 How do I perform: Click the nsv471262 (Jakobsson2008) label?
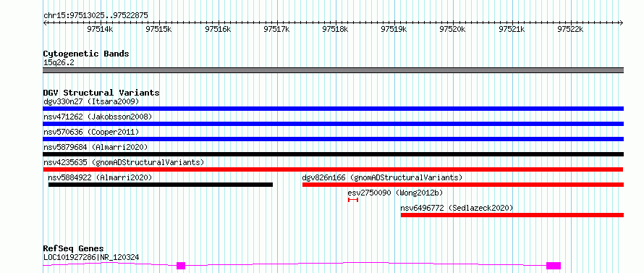click(98, 117)
